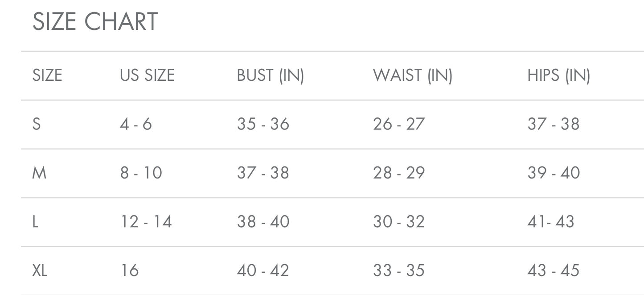Select the L size row label
The width and height of the screenshot is (644, 295).
35,222
